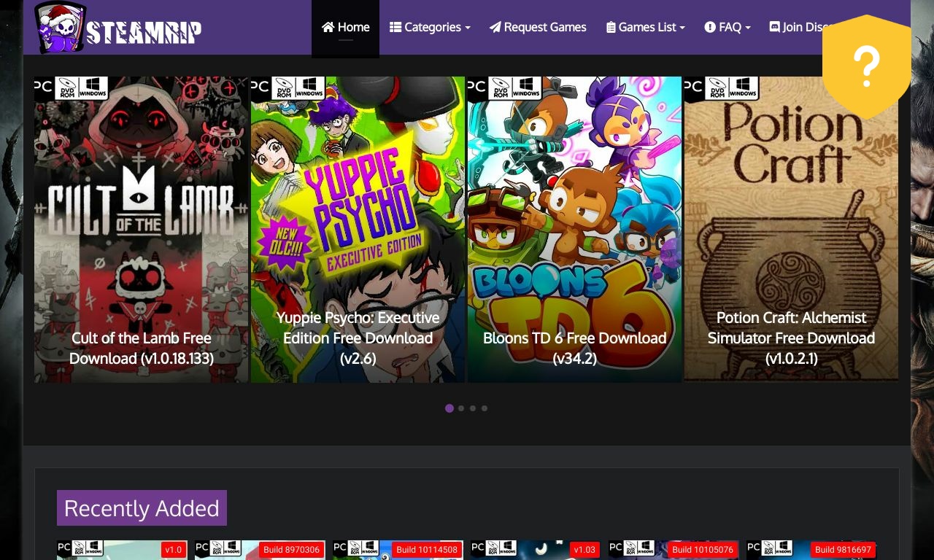
Task: Click the yellow question mark shield
Action: pyautogui.click(x=866, y=66)
